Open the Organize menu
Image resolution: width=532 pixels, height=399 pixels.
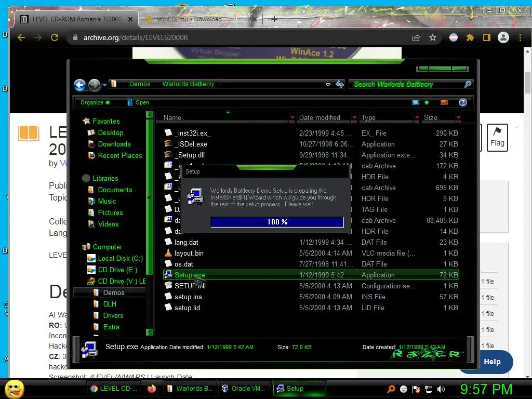[x=95, y=102]
